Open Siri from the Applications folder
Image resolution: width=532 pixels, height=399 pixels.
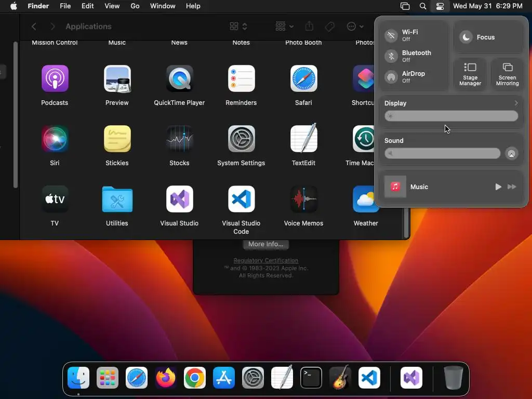pyautogui.click(x=55, y=139)
